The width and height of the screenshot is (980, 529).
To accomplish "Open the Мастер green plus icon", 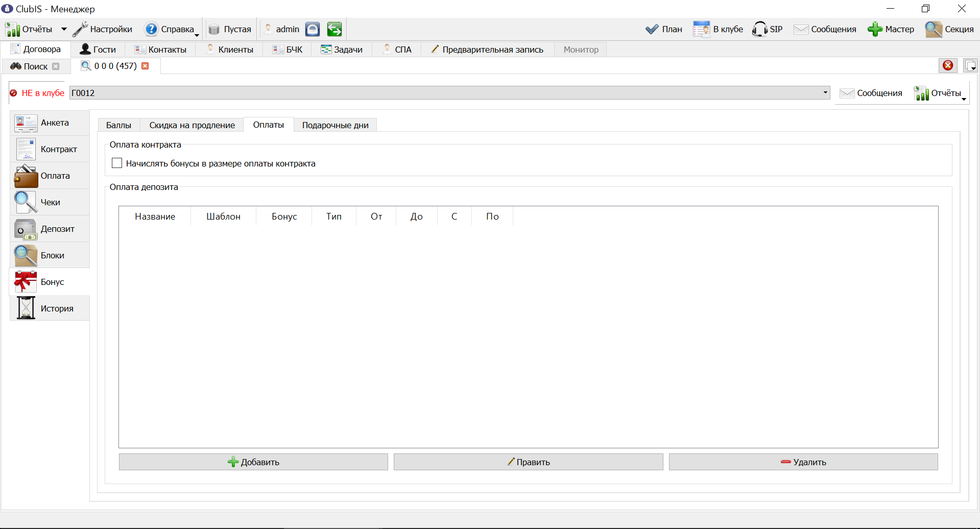I will coord(875,29).
